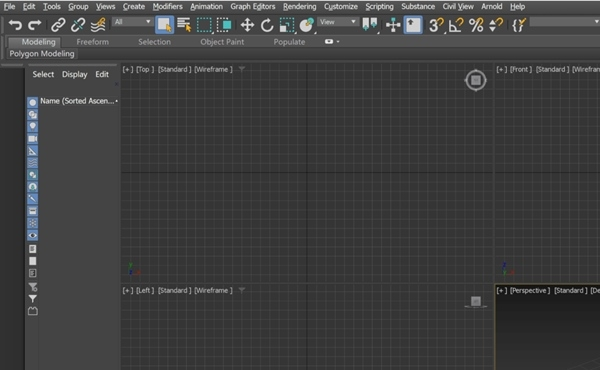Choose the Bind to Space Warp tool
Image resolution: width=600 pixels, height=370 pixels.
(98, 25)
